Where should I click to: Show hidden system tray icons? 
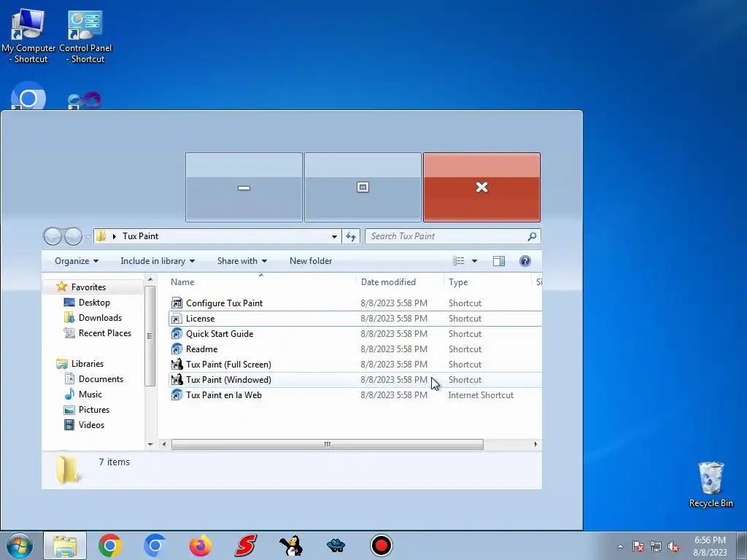pos(620,546)
